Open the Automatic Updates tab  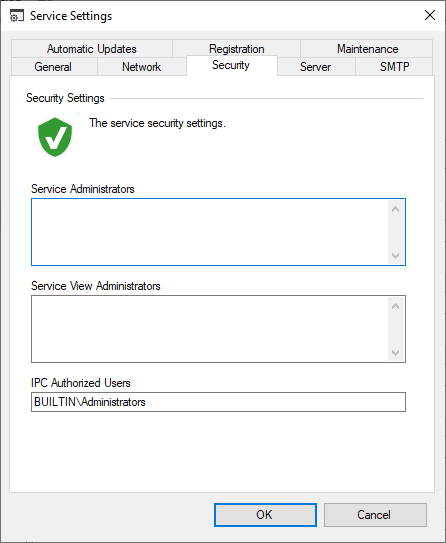click(x=92, y=49)
